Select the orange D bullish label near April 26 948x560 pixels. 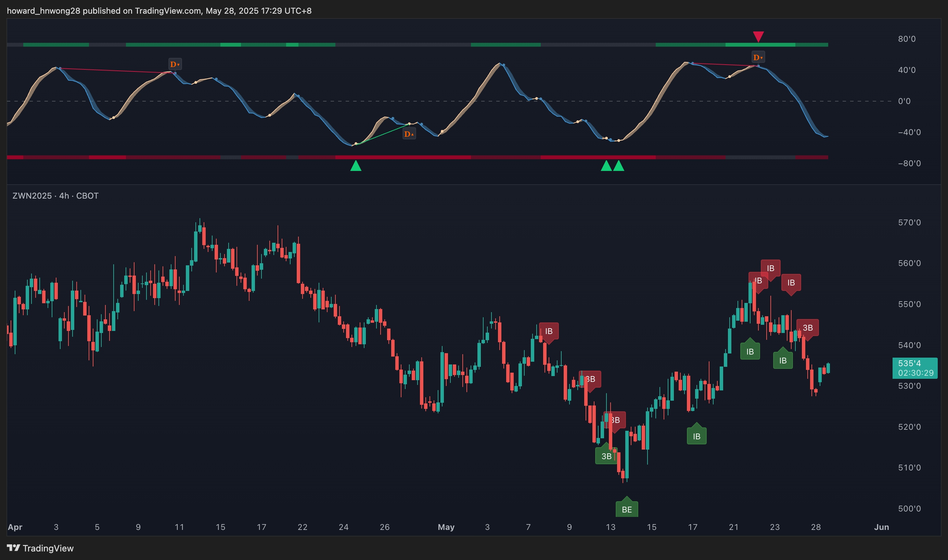tap(409, 134)
